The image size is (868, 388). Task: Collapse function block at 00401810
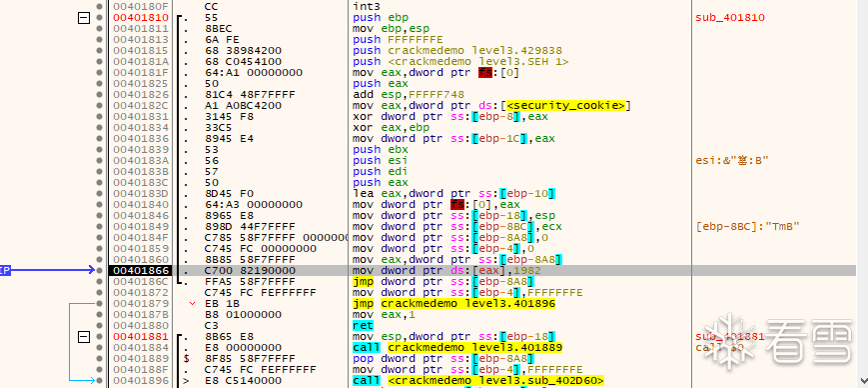(84, 18)
